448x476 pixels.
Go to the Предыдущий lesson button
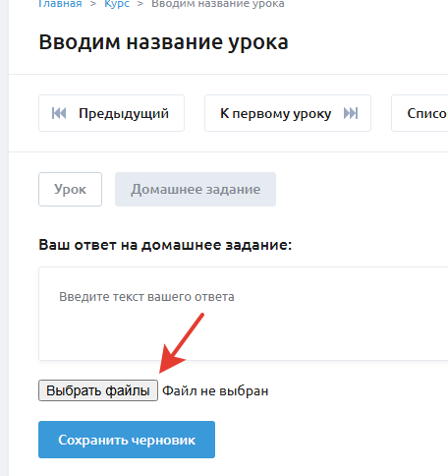[x=111, y=113]
